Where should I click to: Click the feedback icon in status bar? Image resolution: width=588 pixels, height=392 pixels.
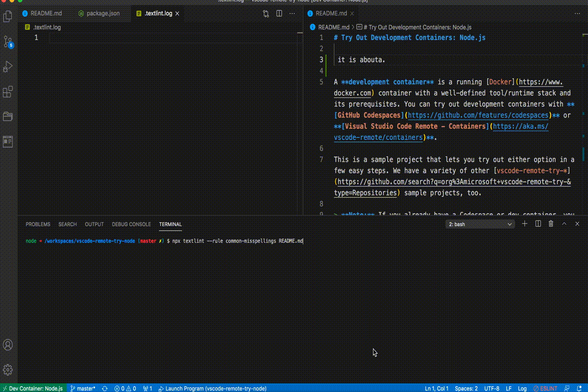pyautogui.click(x=567, y=388)
